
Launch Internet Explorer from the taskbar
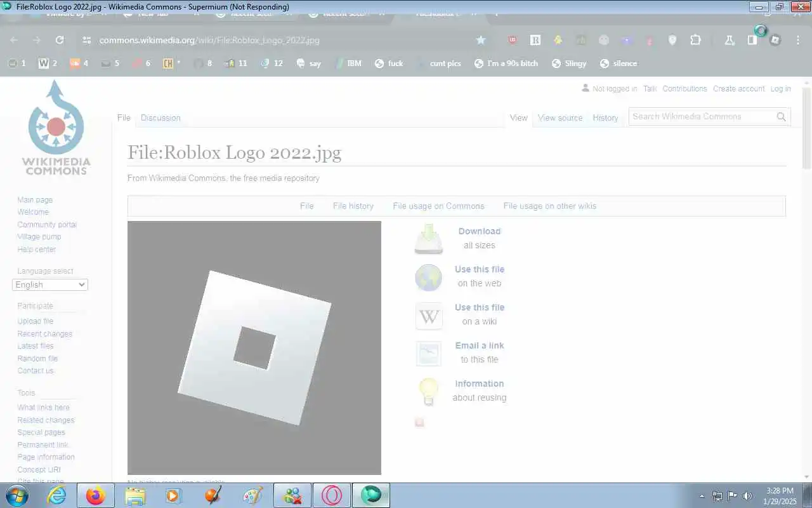point(57,495)
